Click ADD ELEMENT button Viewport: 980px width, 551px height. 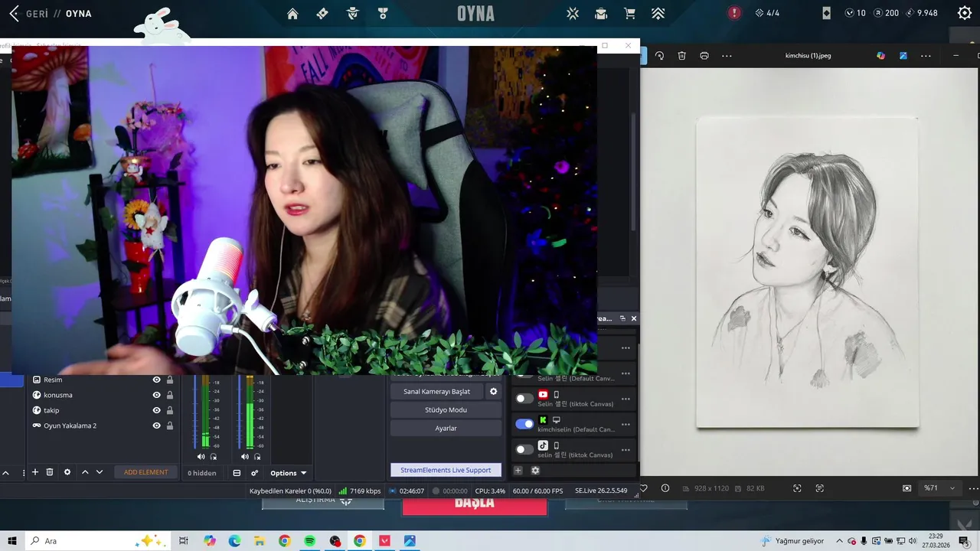click(145, 472)
